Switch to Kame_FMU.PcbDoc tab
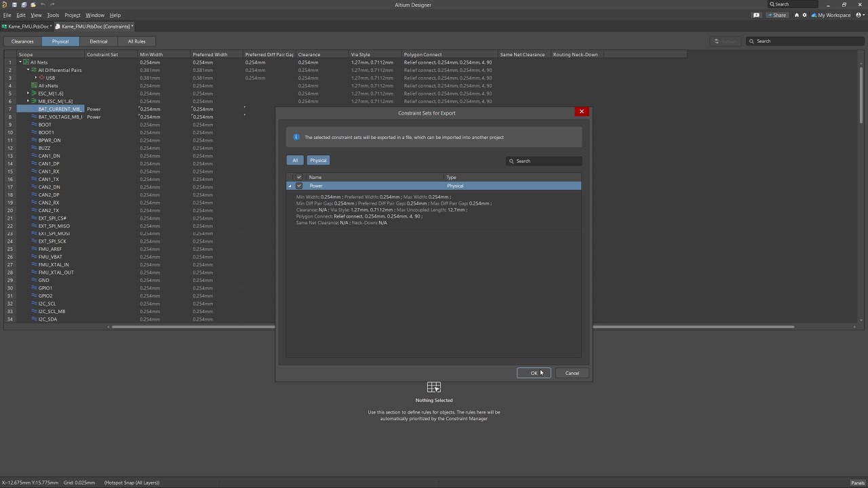868x488 pixels. tap(27, 26)
